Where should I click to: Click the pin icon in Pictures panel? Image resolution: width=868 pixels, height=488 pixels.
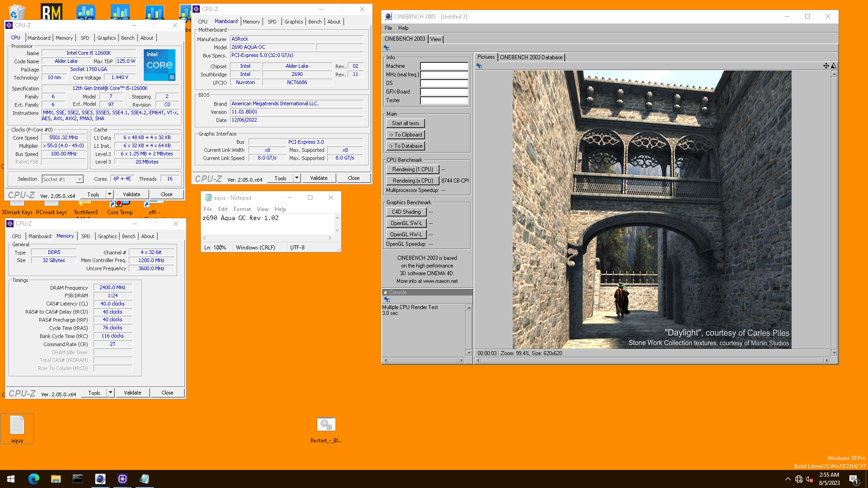click(x=479, y=66)
